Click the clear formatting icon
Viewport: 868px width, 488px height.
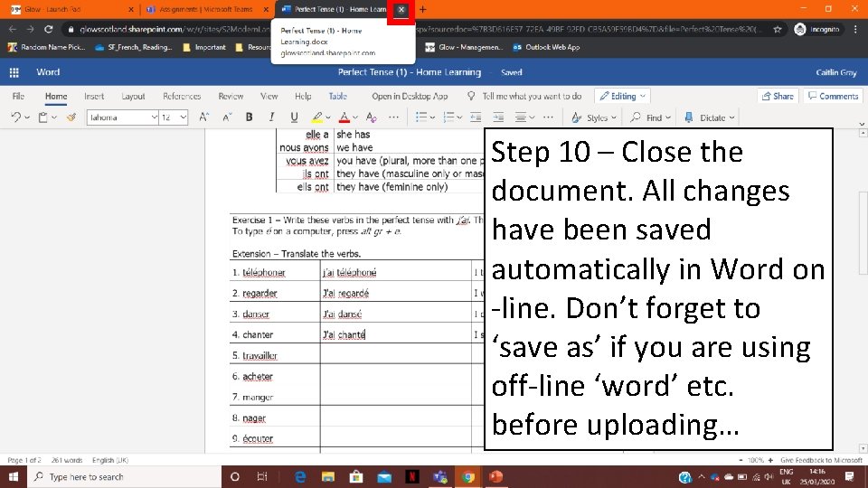(372, 117)
